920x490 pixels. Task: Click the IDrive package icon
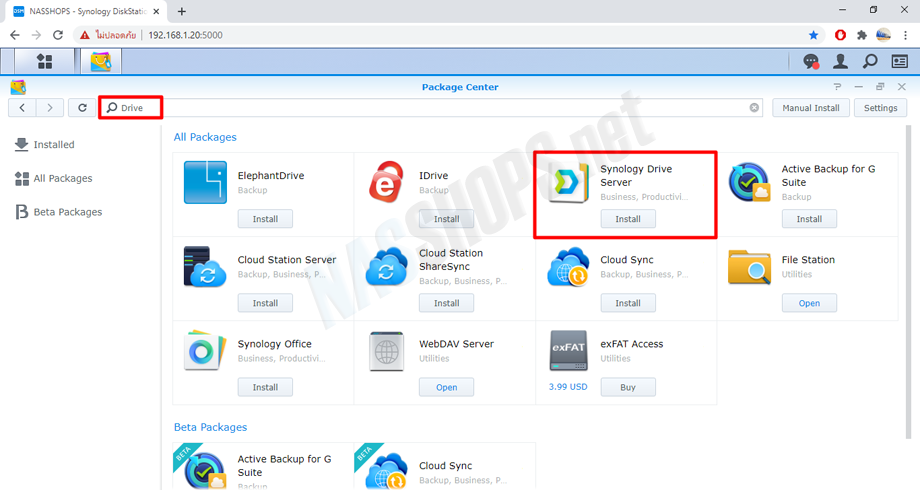386,183
